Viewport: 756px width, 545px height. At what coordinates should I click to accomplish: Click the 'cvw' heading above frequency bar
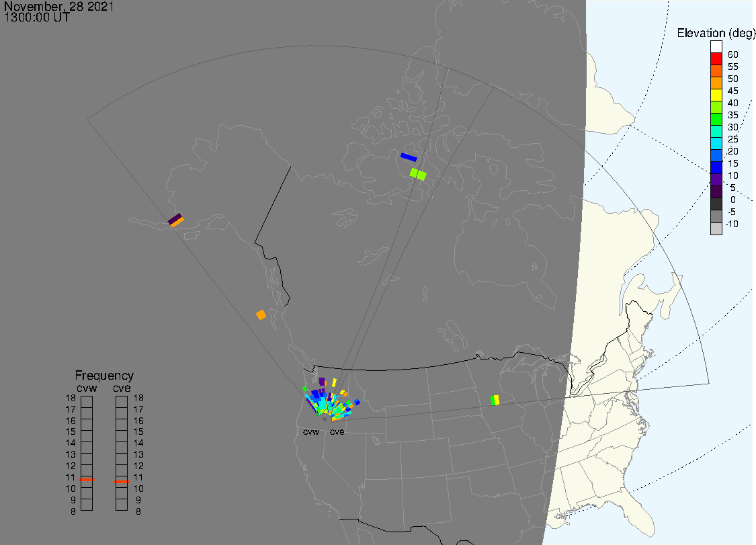tap(87, 388)
